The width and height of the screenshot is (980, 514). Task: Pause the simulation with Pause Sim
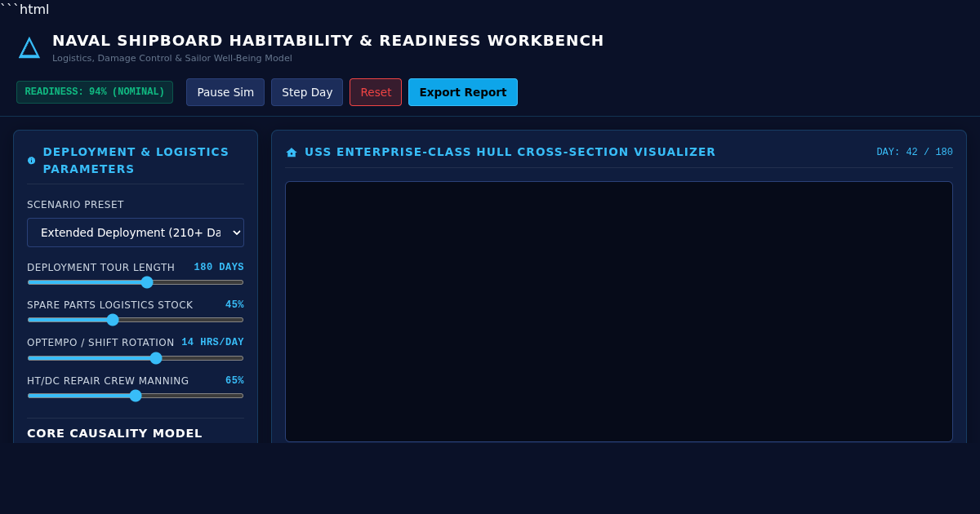click(x=225, y=92)
